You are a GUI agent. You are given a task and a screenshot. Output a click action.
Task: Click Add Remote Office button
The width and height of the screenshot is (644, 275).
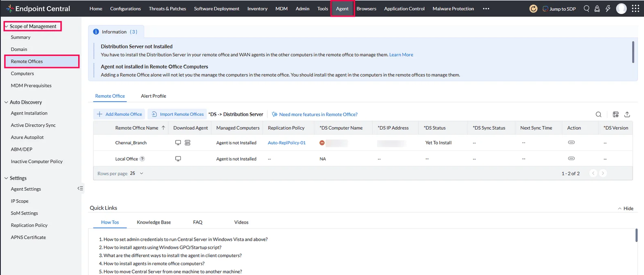point(119,114)
